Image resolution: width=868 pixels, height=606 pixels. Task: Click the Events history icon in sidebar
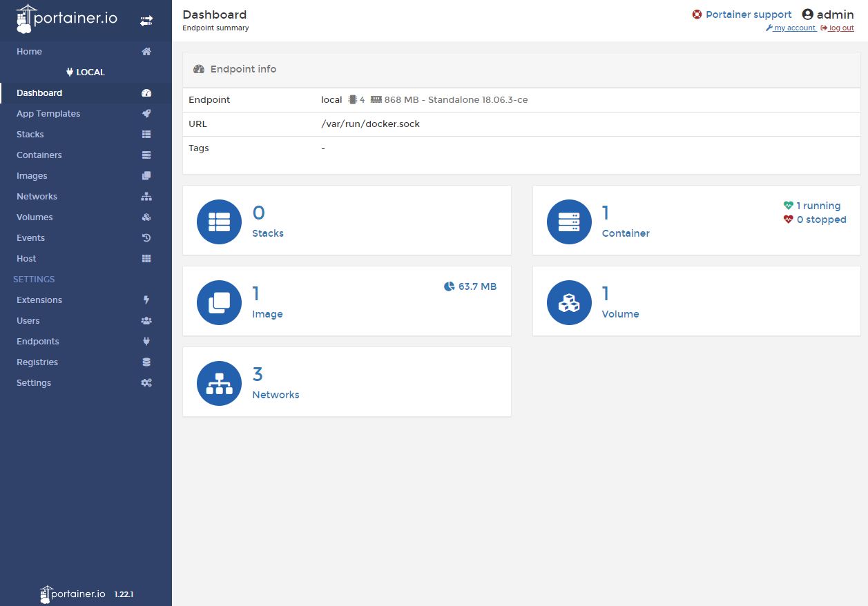146,238
